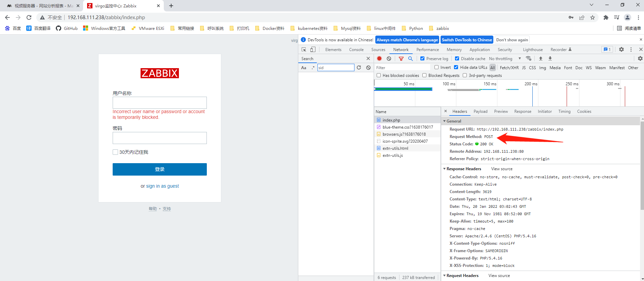Switch to the Elements panel
644x281 pixels.
pos(333,49)
